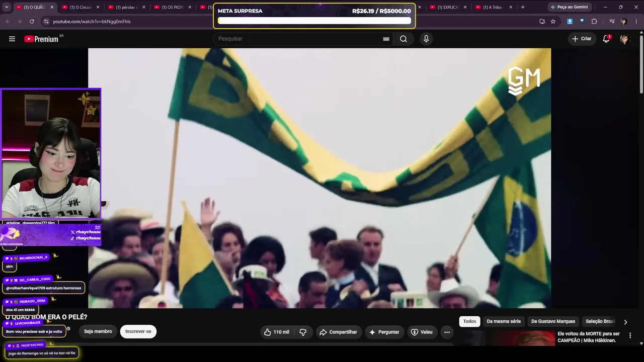
Task: Install app icon in the address bar
Action: point(542,22)
